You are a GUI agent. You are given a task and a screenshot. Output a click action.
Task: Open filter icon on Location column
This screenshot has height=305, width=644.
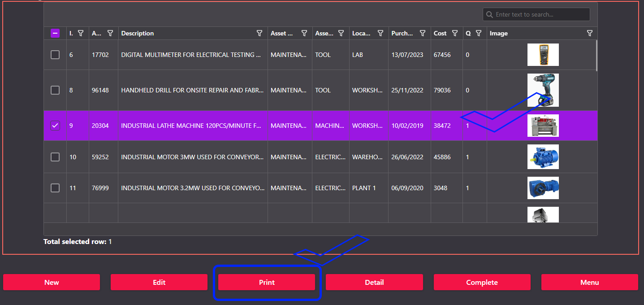380,33
